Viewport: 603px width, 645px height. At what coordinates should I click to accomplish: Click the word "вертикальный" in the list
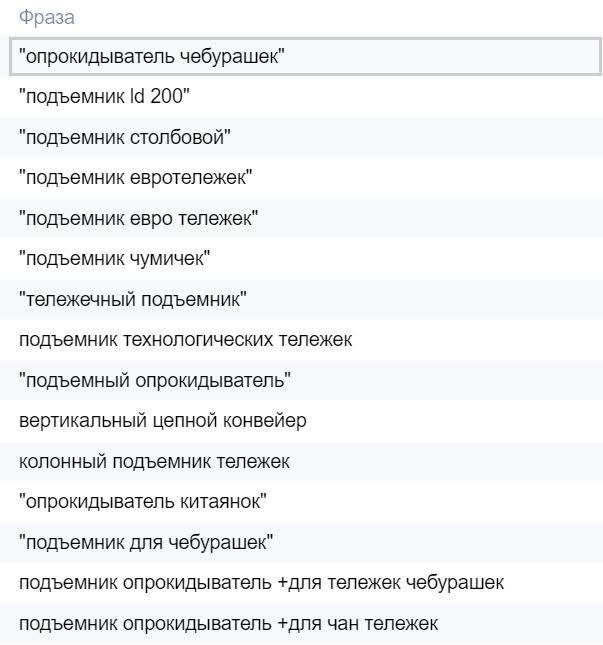point(72,421)
